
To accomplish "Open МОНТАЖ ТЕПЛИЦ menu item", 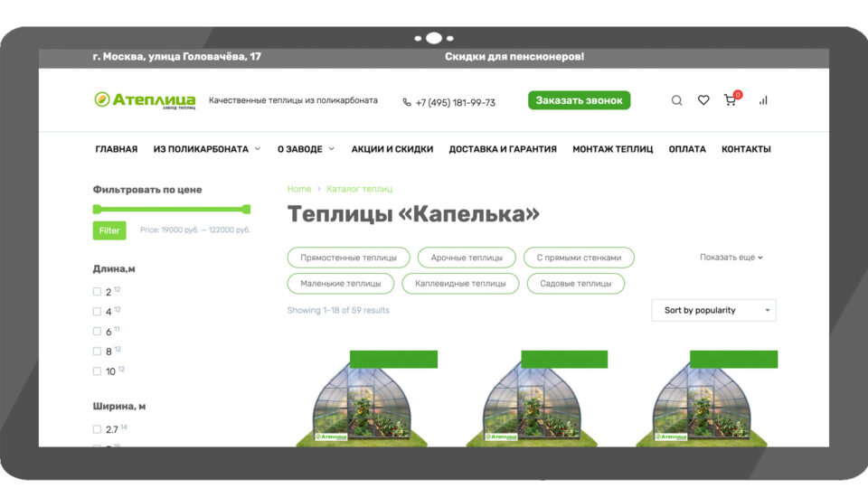I will (x=613, y=149).
